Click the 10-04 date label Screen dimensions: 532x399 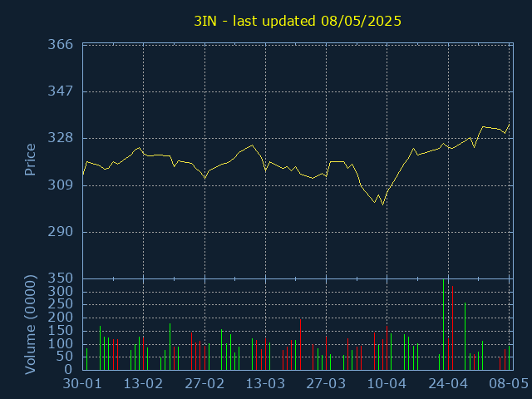pyautogui.click(x=387, y=384)
